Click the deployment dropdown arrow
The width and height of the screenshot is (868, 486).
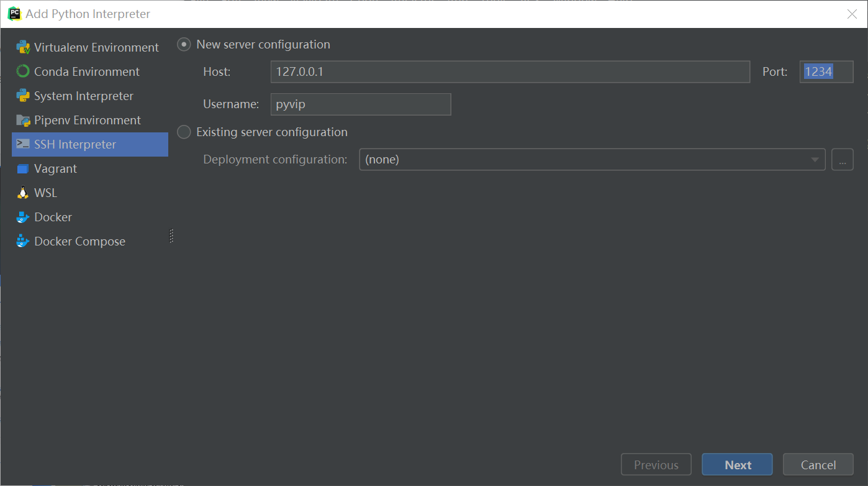tap(815, 160)
